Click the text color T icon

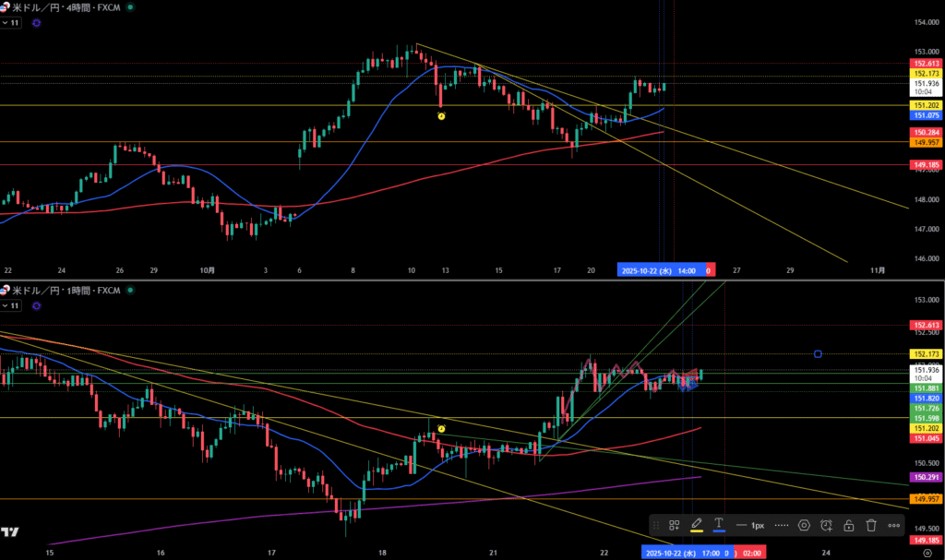coord(719,525)
